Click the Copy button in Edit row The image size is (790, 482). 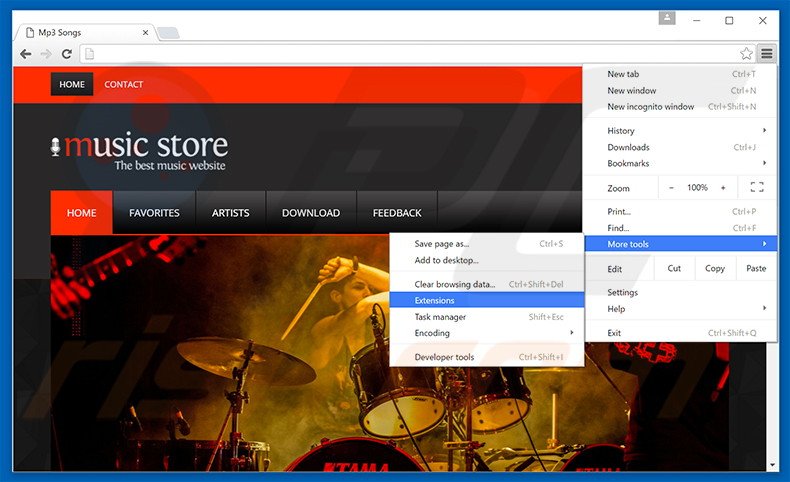point(715,268)
